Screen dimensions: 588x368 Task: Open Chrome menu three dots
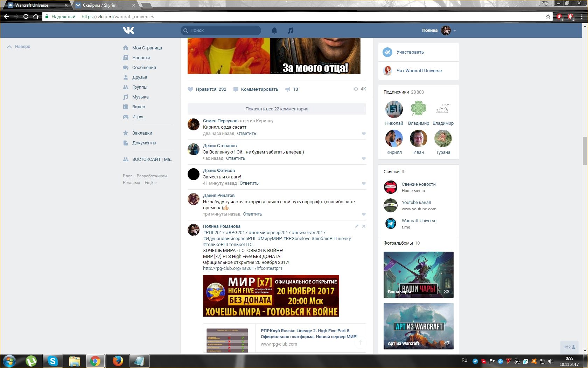tap(582, 16)
